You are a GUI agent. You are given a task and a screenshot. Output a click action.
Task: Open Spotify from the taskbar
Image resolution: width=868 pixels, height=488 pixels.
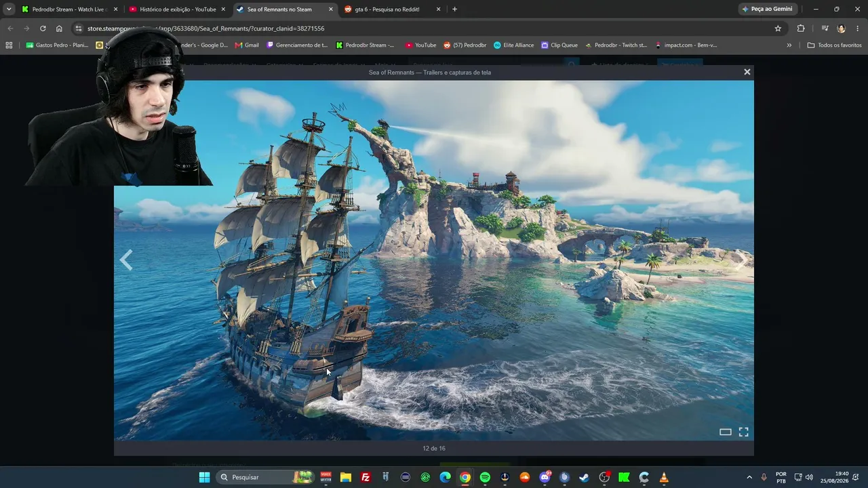[x=485, y=477]
